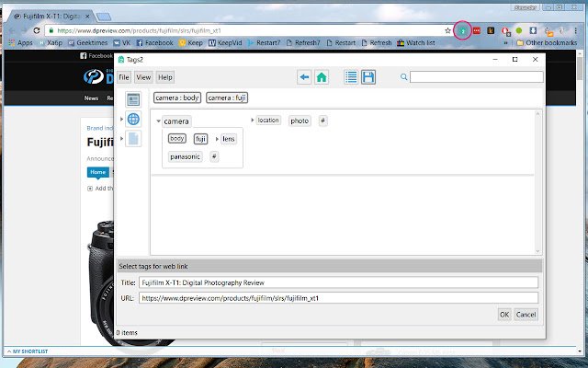Click the Cancel button in Tags2
The width and height of the screenshot is (588, 368).
[x=526, y=315]
